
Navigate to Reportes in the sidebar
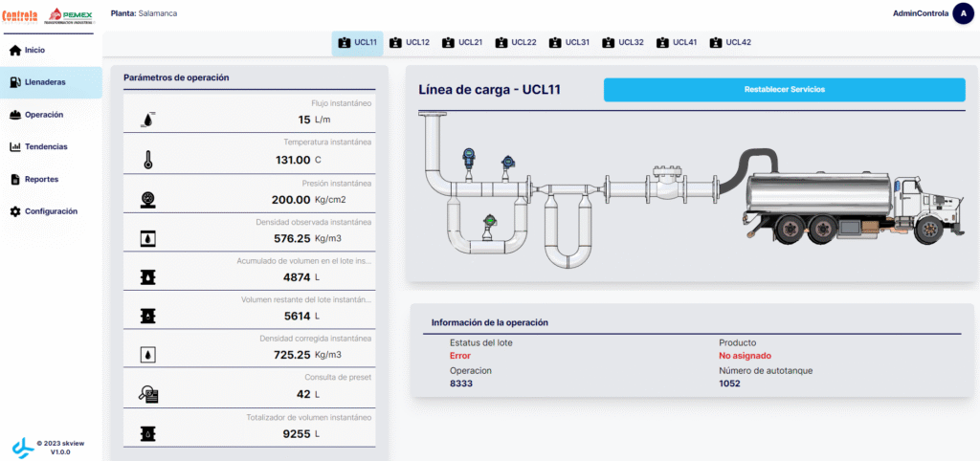point(40,180)
